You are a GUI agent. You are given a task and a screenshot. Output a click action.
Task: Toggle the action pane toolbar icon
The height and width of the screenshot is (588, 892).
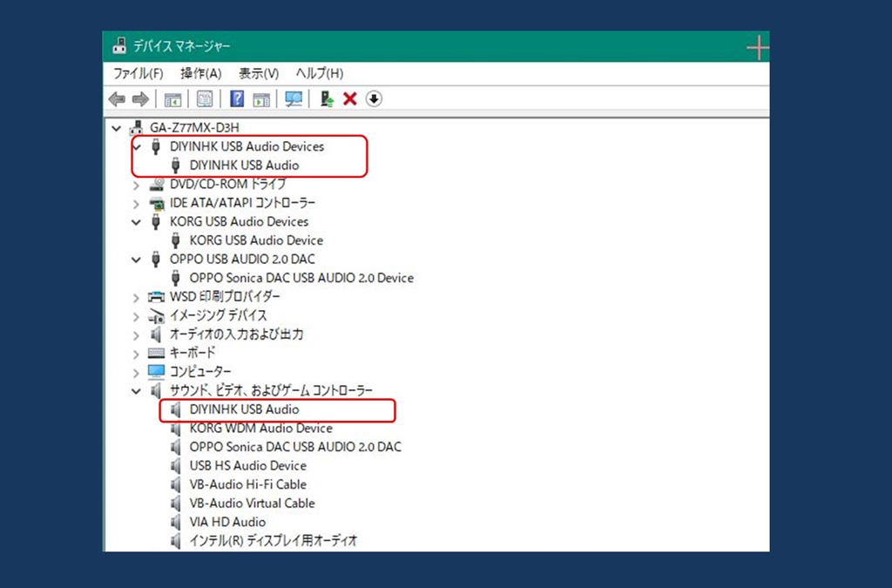click(x=261, y=99)
